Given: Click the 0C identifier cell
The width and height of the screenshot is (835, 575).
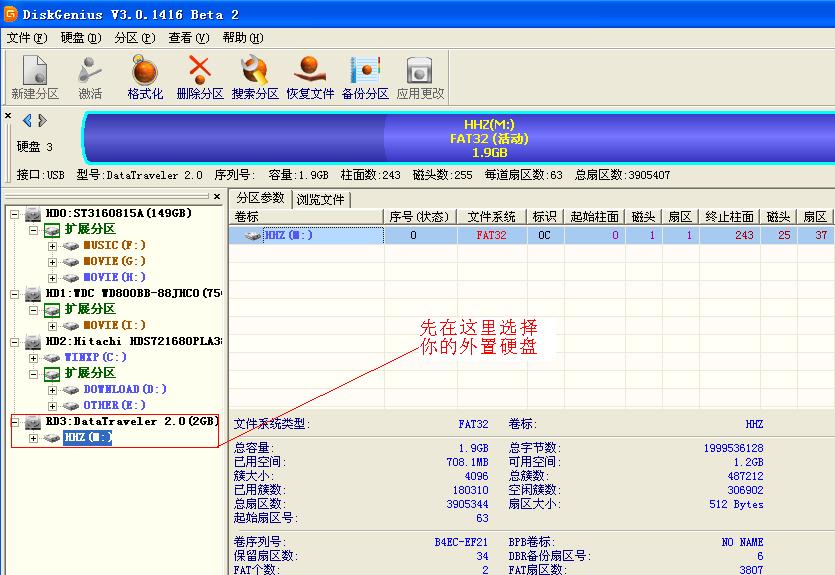Looking at the screenshot, I should point(544,235).
